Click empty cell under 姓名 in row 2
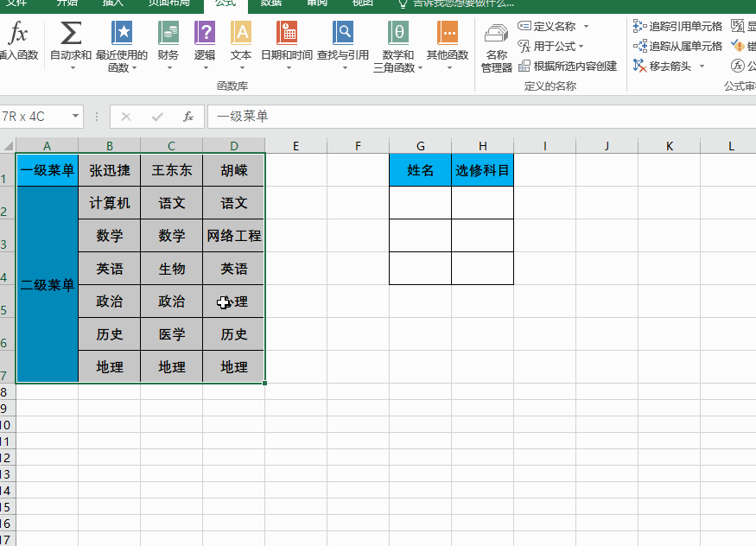 (x=421, y=203)
